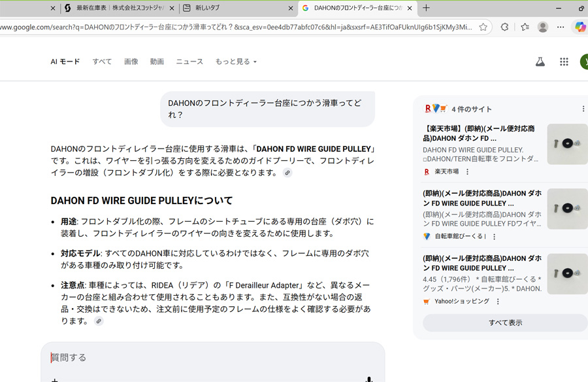The width and height of the screenshot is (588, 382).
Task: Click the 質問する input field
Action: click(209, 358)
